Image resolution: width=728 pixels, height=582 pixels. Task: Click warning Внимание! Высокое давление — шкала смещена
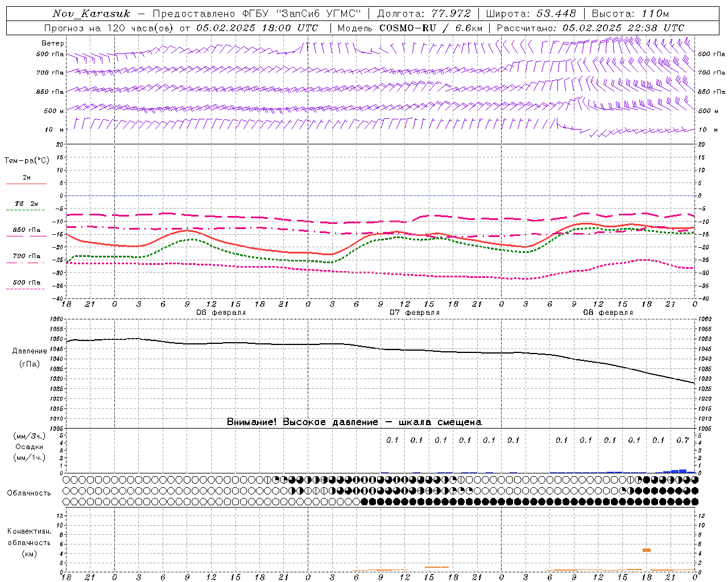tap(354, 422)
